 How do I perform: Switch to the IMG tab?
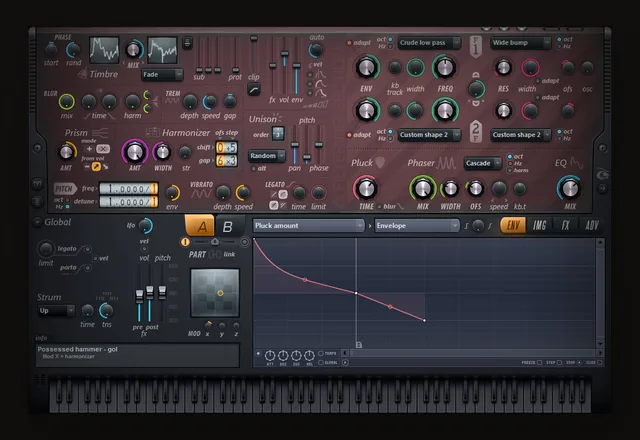pyautogui.click(x=539, y=225)
